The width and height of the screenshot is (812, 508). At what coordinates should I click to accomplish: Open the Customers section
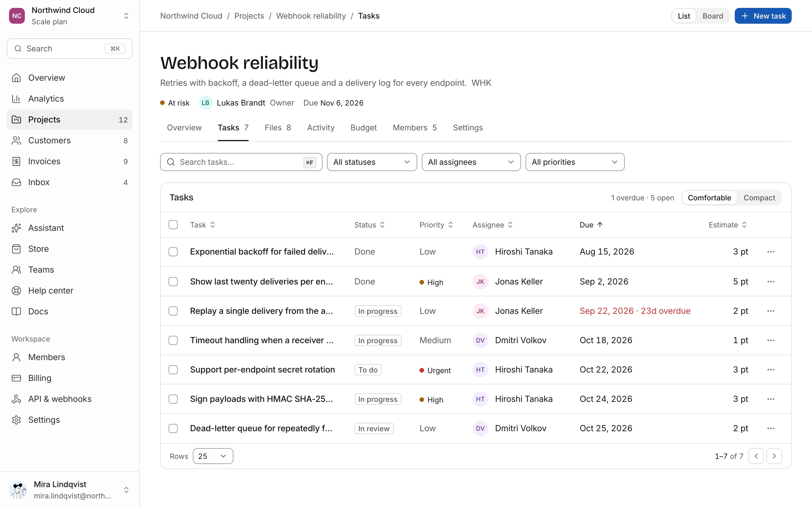[x=69, y=141]
